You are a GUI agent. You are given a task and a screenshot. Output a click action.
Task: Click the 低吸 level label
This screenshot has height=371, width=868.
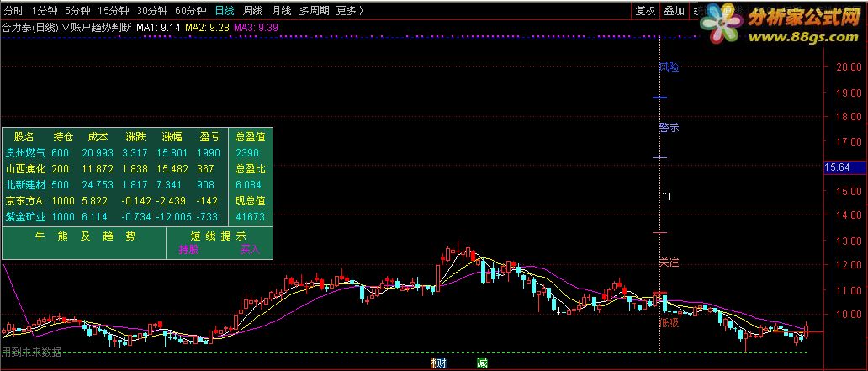[x=670, y=323]
